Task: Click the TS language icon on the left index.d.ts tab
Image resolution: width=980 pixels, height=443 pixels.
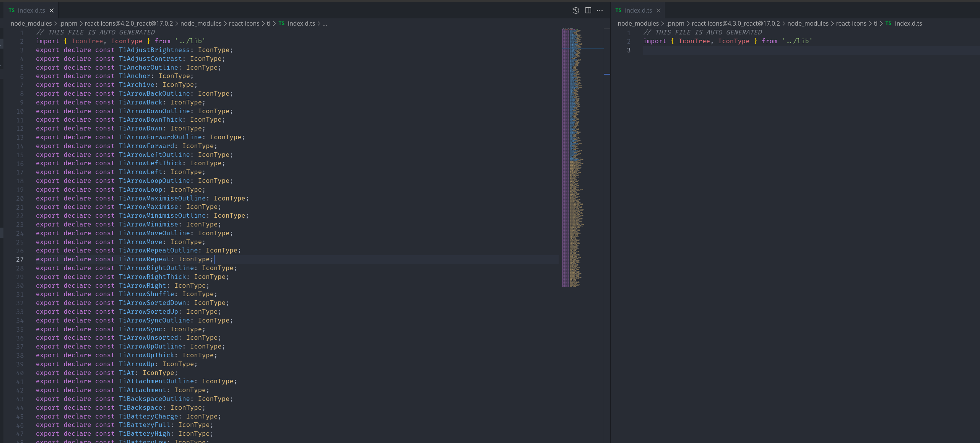Action: click(11, 10)
